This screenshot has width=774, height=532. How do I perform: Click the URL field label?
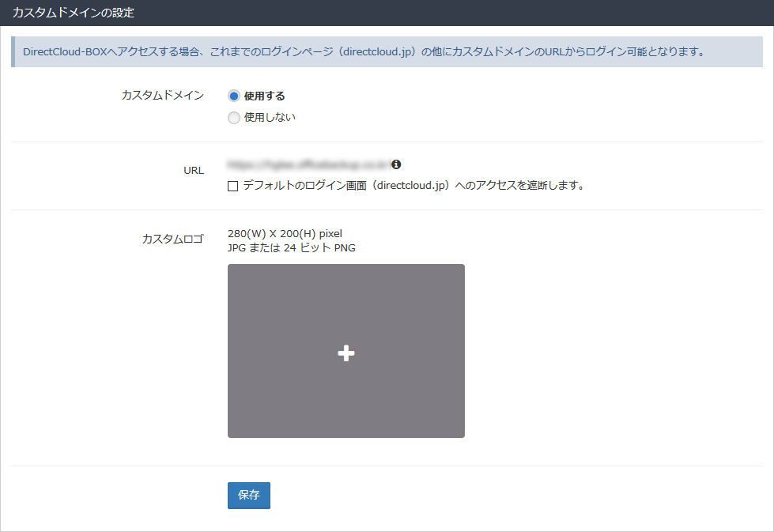pos(193,170)
